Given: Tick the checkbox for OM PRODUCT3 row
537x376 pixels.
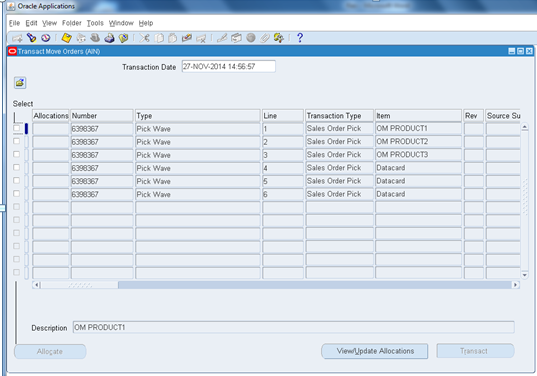Looking at the screenshot, I should (x=16, y=154).
